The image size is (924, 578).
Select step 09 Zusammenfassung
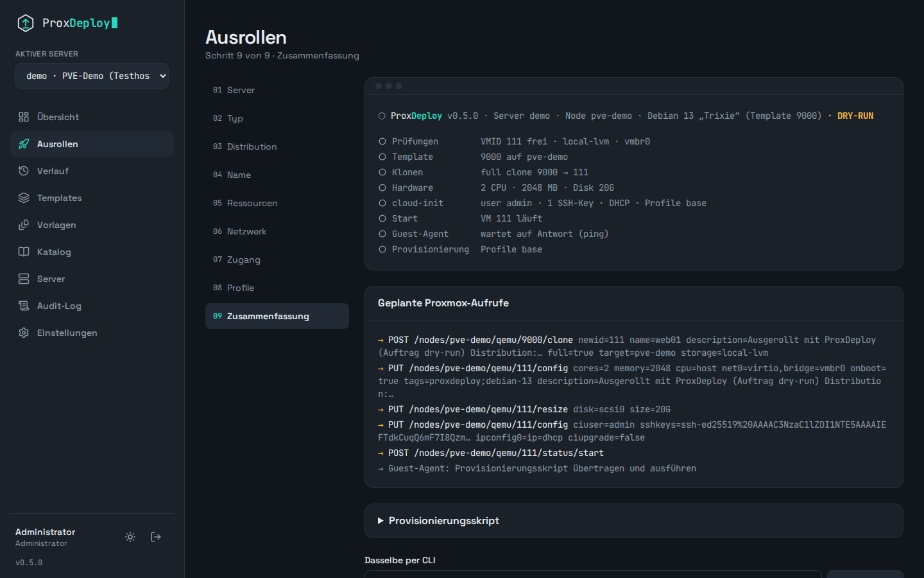277,316
